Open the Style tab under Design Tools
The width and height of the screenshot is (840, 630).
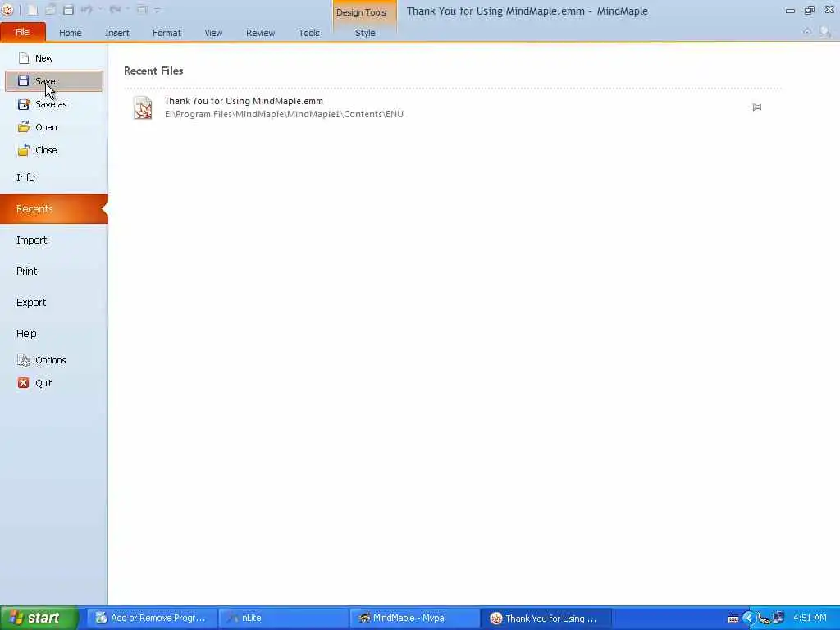point(365,33)
